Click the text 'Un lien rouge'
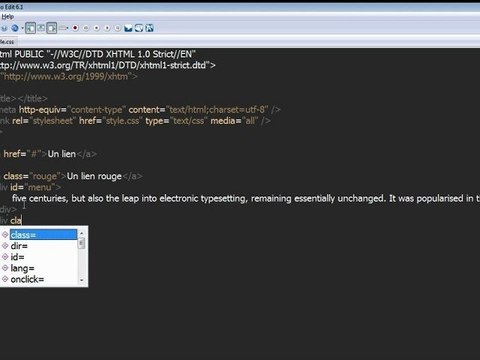The image size is (480, 360). pos(94,176)
